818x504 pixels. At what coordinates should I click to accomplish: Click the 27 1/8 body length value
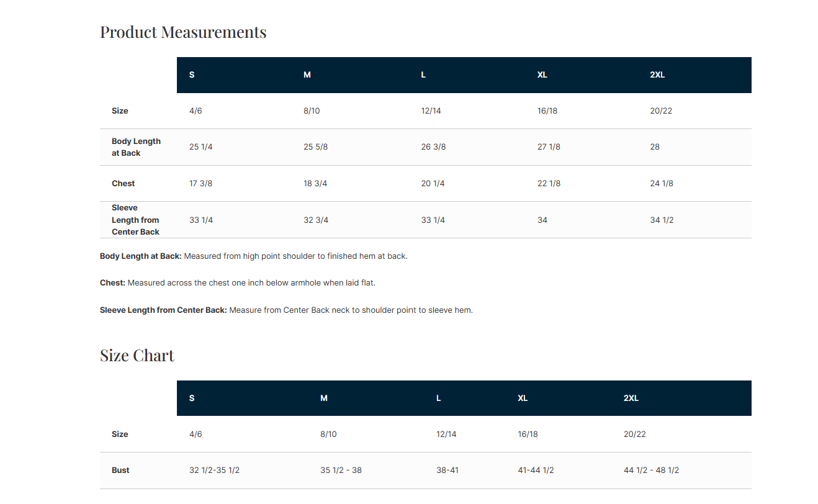(x=549, y=147)
